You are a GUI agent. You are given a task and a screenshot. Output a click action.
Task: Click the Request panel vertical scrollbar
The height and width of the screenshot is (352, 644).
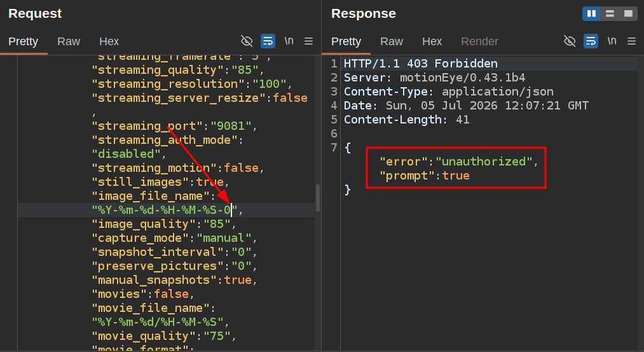pyautogui.click(x=317, y=198)
